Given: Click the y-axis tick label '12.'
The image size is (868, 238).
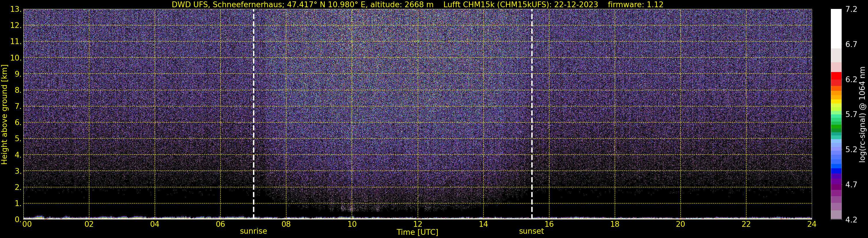Looking at the screenshot, I should [16, 26].
